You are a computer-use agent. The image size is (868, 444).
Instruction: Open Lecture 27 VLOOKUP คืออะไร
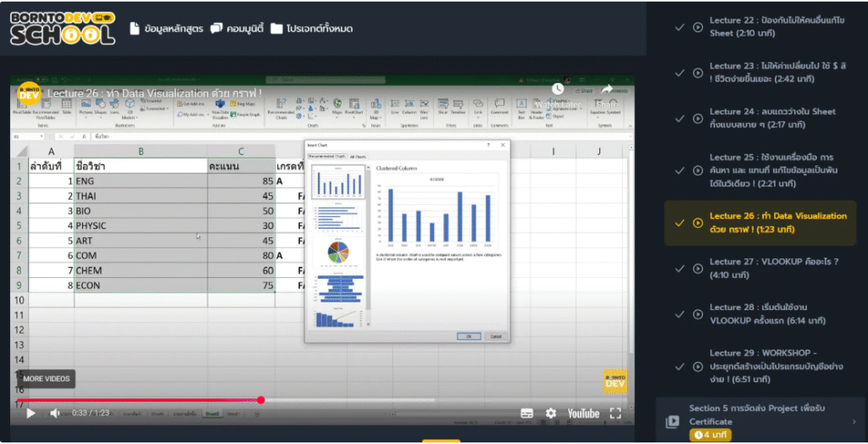(x=773, y=268)
